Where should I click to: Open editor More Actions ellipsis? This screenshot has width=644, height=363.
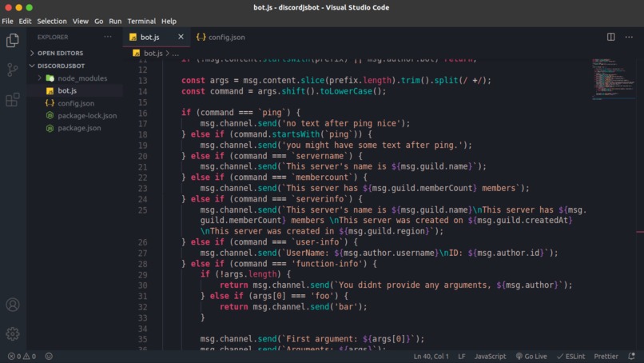(x=629, y=37)
